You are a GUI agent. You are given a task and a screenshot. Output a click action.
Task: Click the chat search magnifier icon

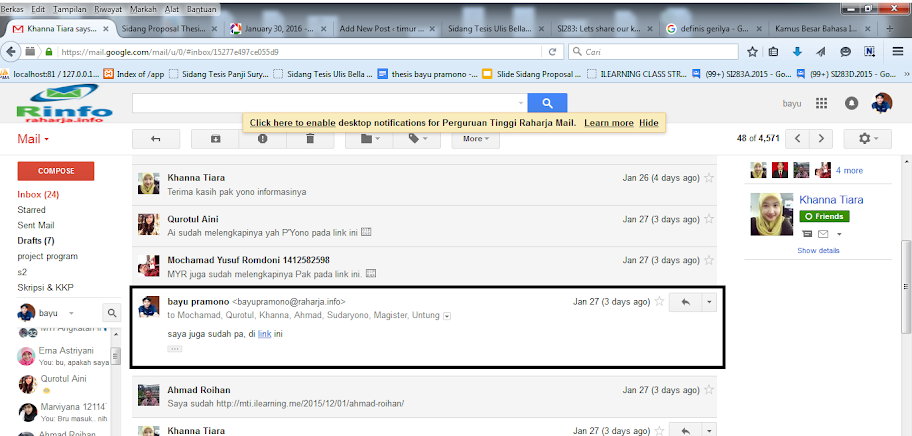point(111,313)
